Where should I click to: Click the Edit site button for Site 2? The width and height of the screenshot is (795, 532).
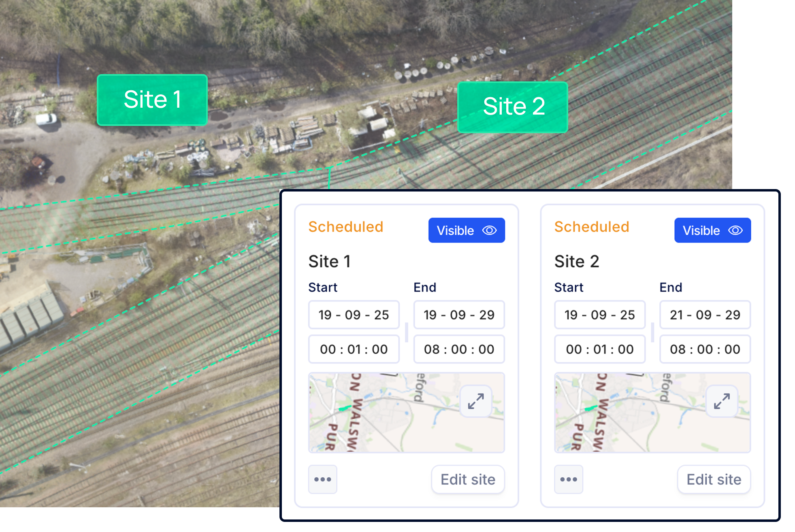click(714, 479)
